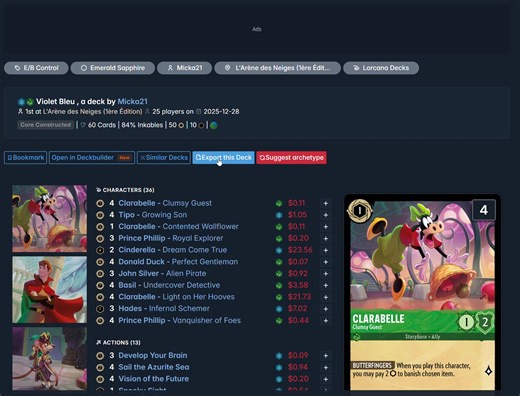
Task: Click the $21.73 Clarabelle price
Action: [299, 297]
